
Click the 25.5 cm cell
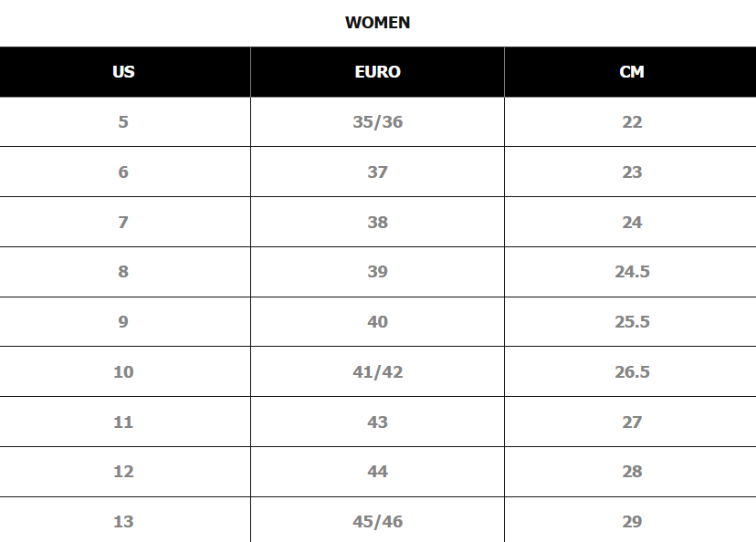coord(631,322)
